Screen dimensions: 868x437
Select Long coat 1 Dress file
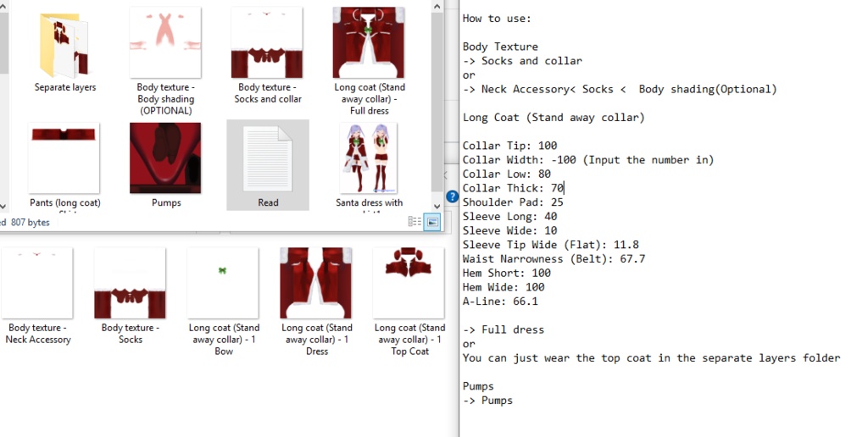tap(316, 301)
